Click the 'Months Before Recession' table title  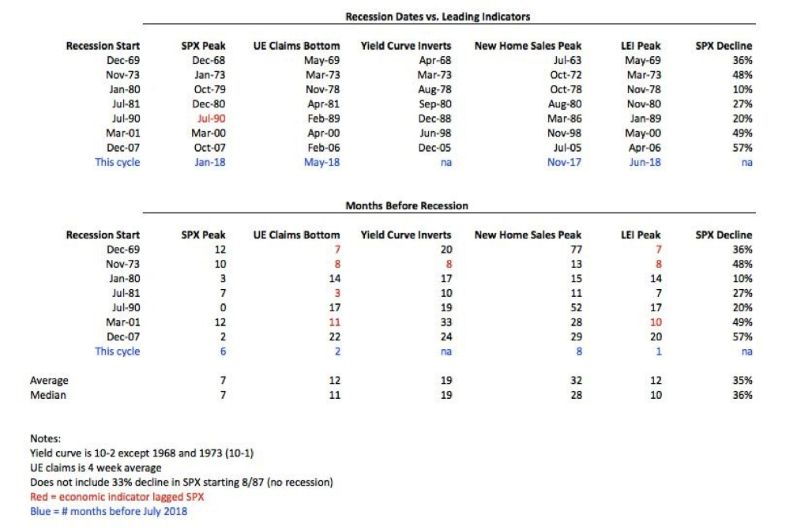pyautogui.click(x=406, y=205)
